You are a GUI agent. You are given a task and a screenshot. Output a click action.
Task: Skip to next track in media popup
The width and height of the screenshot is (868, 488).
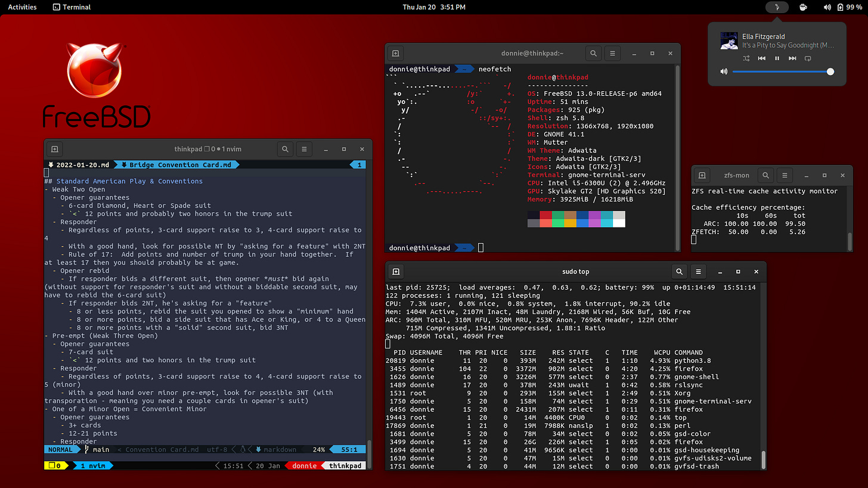point(792,58)
